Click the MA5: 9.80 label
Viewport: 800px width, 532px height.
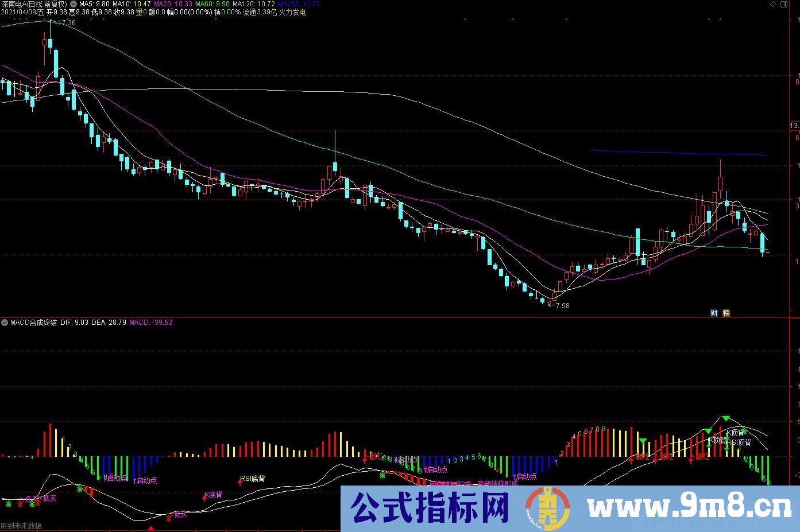coord(94,4)
